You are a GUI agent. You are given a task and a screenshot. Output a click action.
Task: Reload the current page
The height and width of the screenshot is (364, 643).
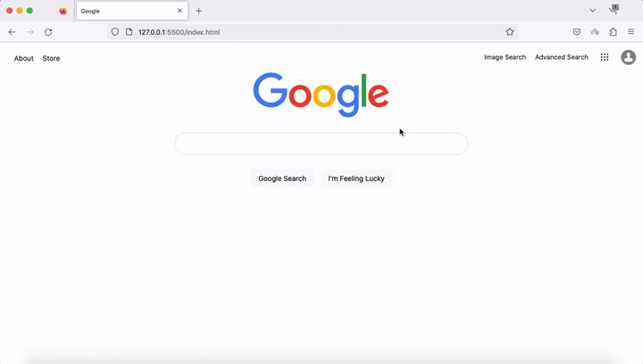click(48, 32)
